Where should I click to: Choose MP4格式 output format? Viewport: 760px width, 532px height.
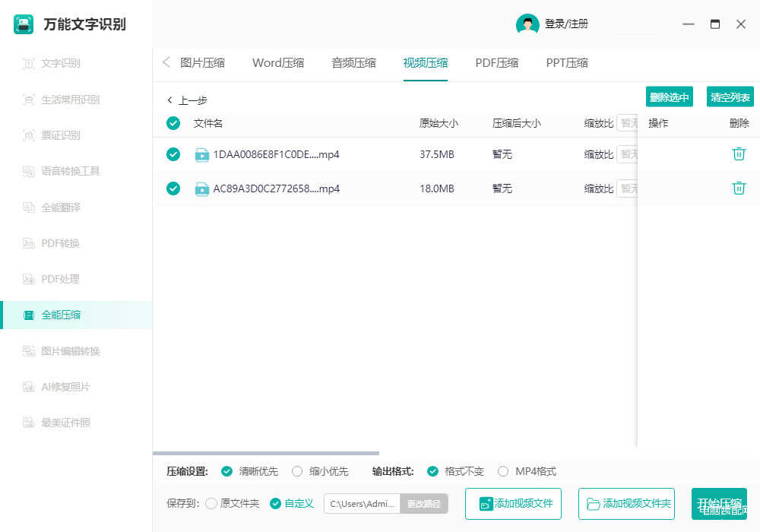[503, 471]
